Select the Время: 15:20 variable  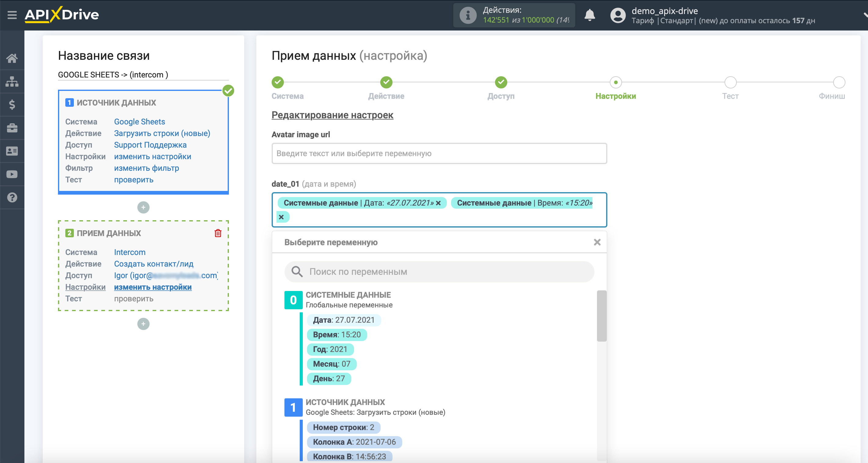click(337, 335)
